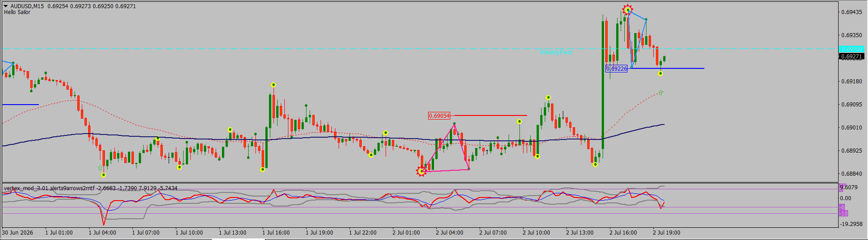This screenshot has height=240, width=868.
Task: Click the cyan 0.69300 price tag
Action: 852,49
